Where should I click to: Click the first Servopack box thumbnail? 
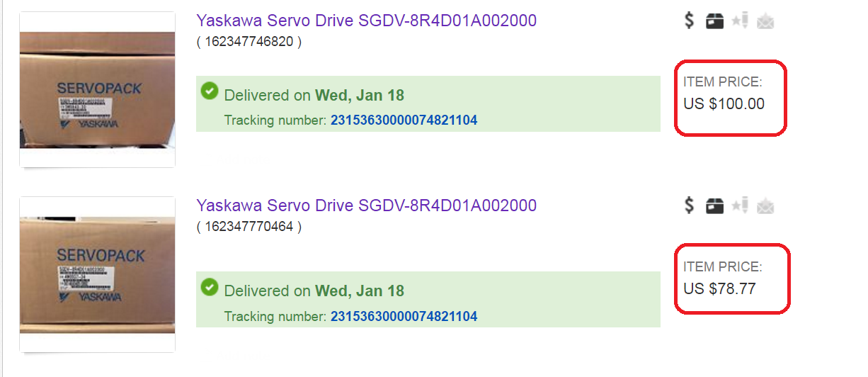pyautogui.click(x=97, y=89)
